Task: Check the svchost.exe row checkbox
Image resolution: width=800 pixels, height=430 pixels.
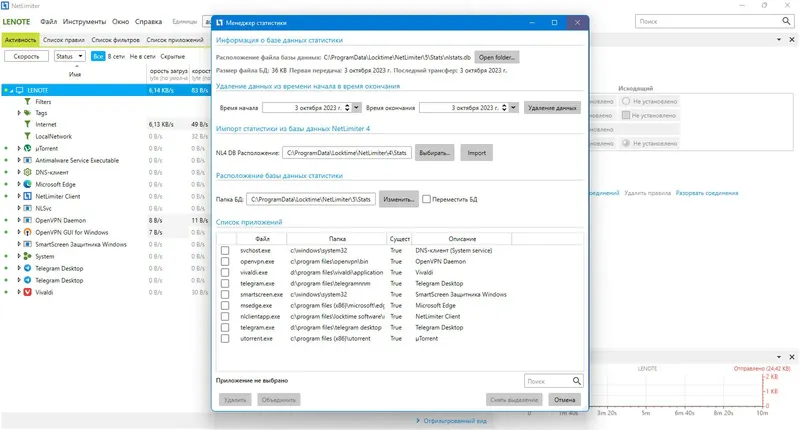Action: click(225, 250)
